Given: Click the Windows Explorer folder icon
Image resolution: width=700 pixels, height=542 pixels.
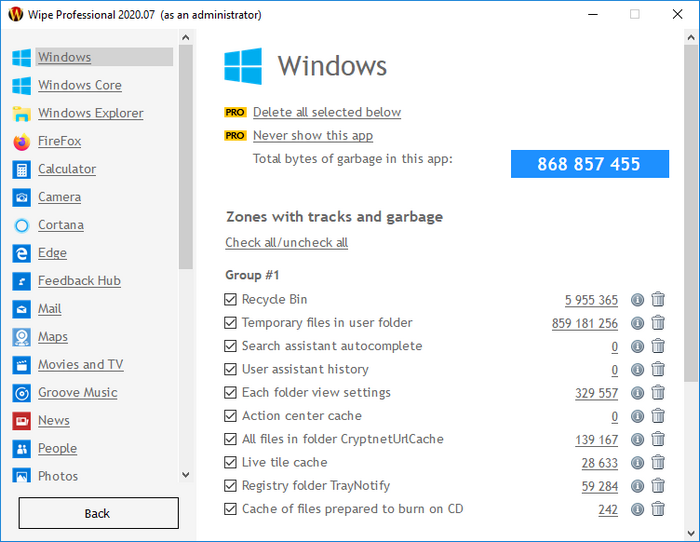Looking at the screenshot, I should click(21, 113).
